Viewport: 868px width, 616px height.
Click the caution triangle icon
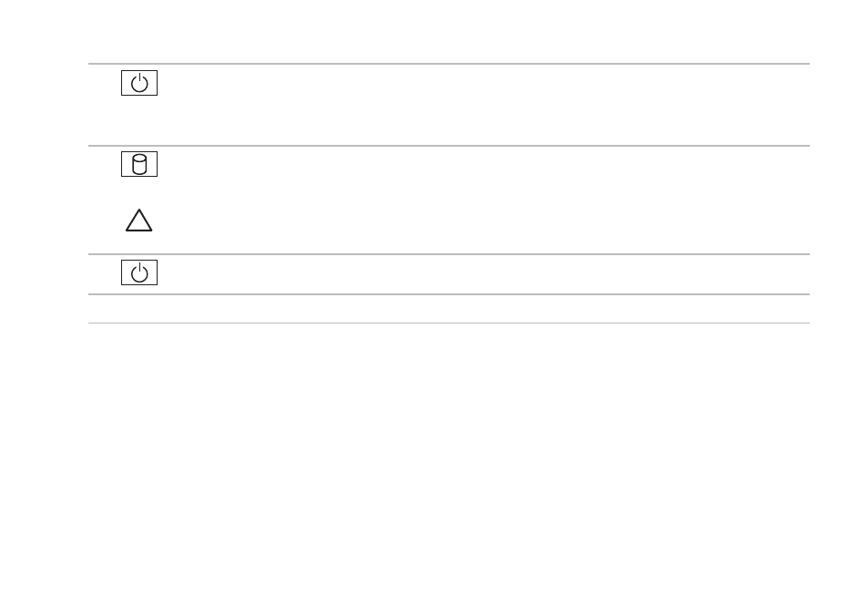[139, 220]
